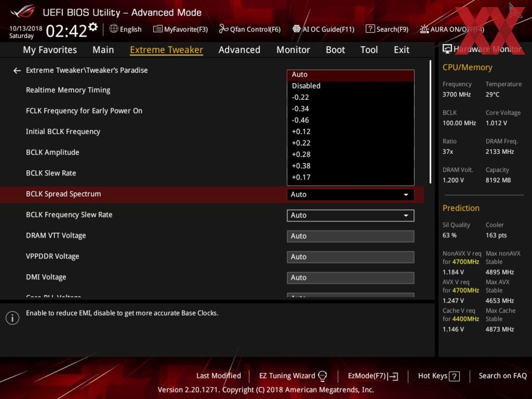Screen dimensions: 532x399
Task: Click the Hot Keys question mark icon
Action: (454, 376)
